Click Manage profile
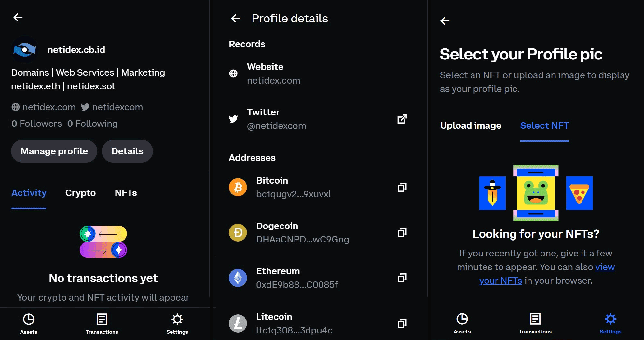 click(x=54, y=151)
